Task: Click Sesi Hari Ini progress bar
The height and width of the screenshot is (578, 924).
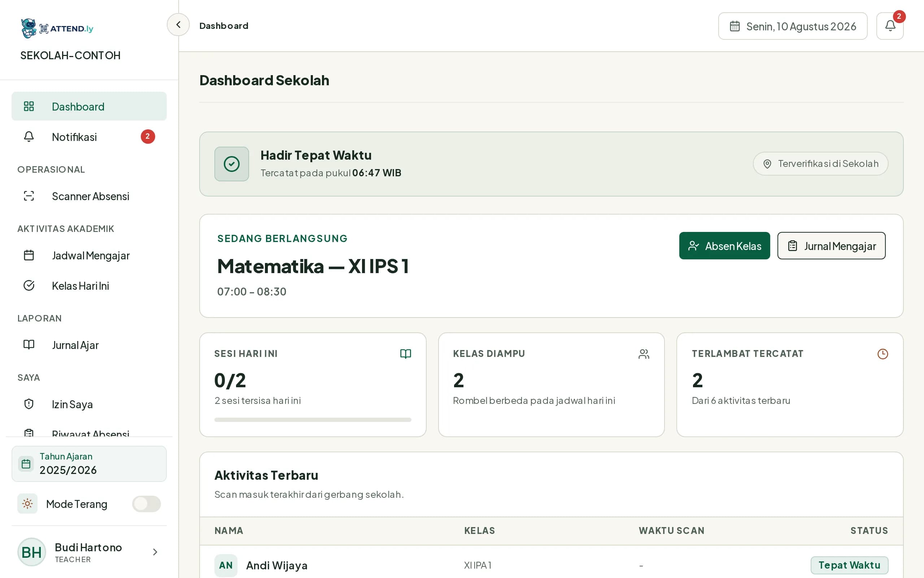Action: click(x=313, y=420)
